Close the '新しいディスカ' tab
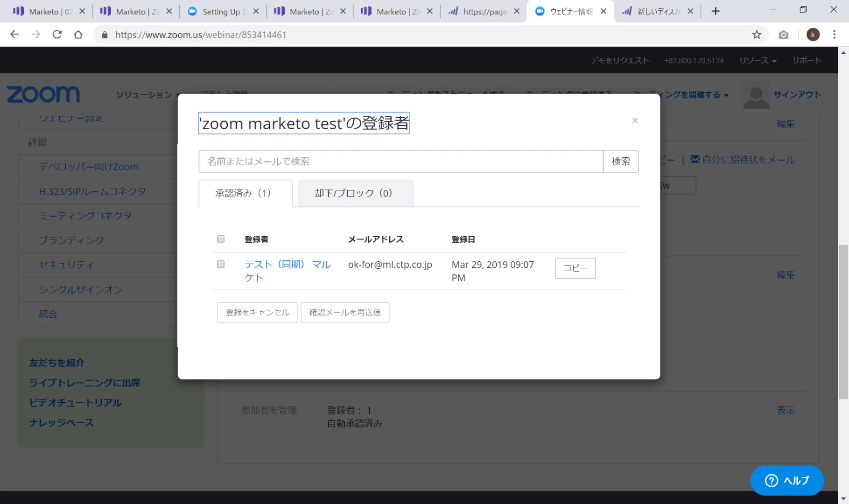 click(690, 11)
